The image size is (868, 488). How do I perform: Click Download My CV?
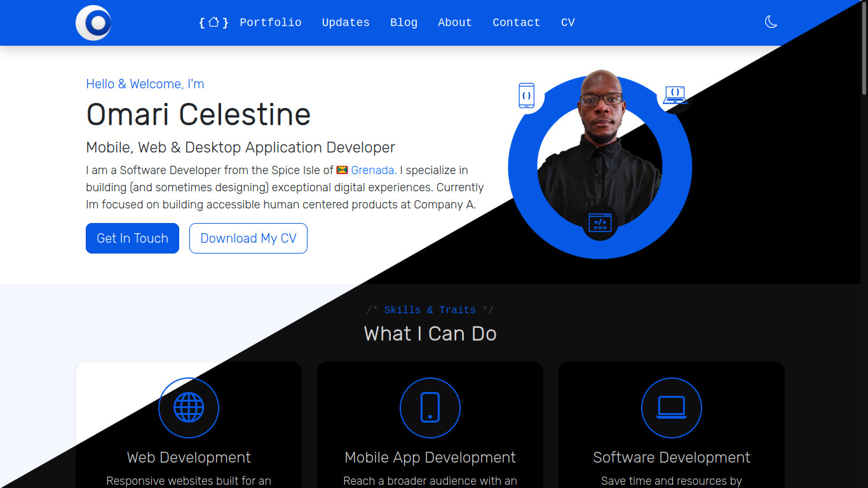(248, 238)
